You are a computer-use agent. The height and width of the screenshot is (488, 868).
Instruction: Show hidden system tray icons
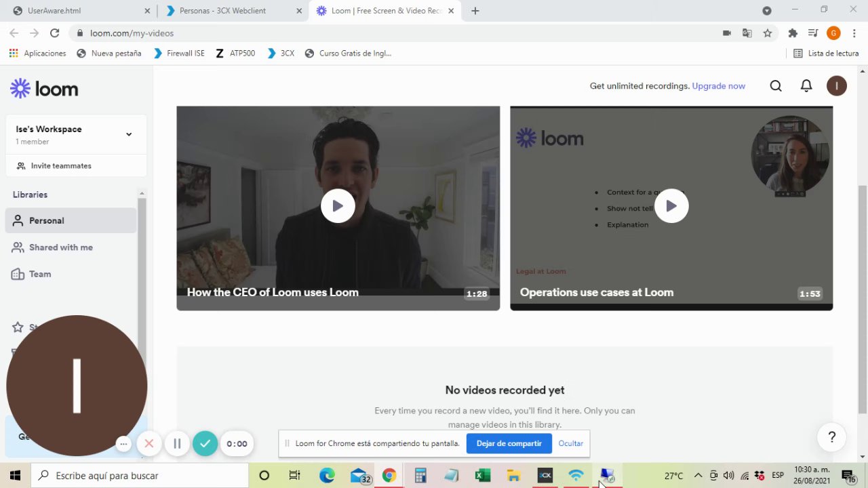[698, 476]
